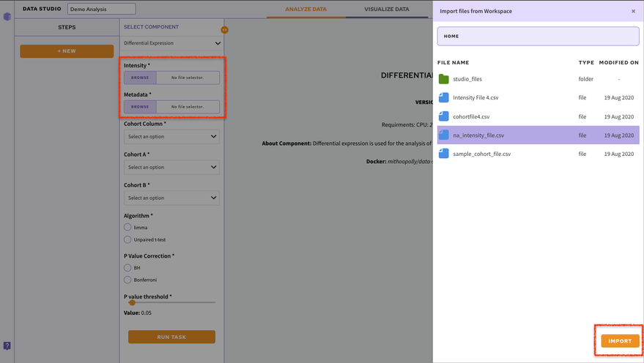Choose BH p value correction

[127, 267]
